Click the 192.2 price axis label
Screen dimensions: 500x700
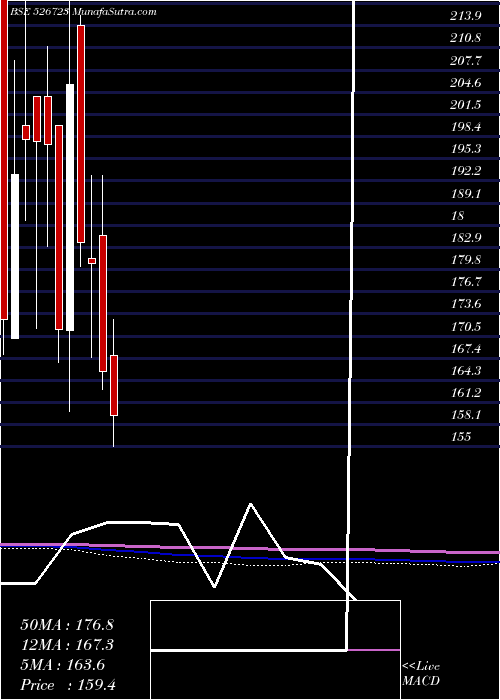(x=466, y=171)
